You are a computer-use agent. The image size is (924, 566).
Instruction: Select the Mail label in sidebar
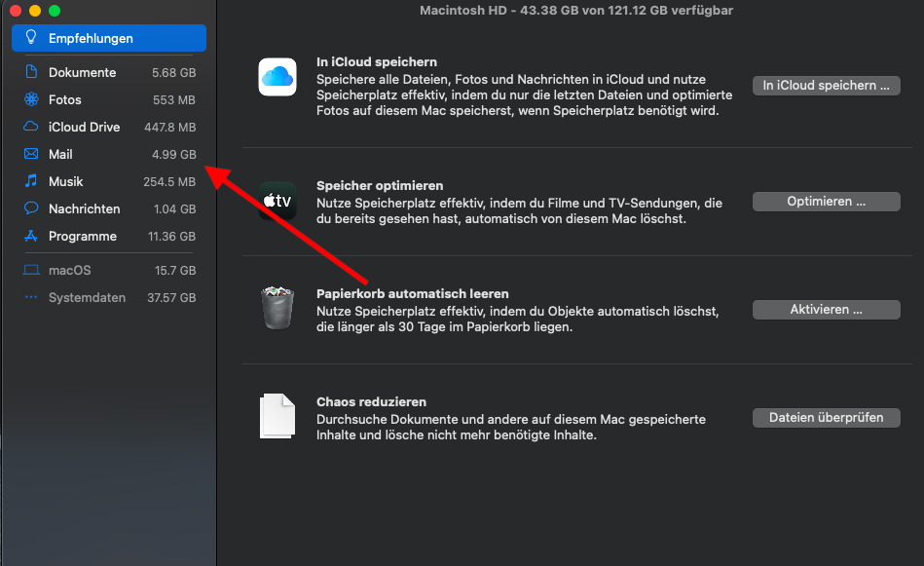[x=60, y=154]
